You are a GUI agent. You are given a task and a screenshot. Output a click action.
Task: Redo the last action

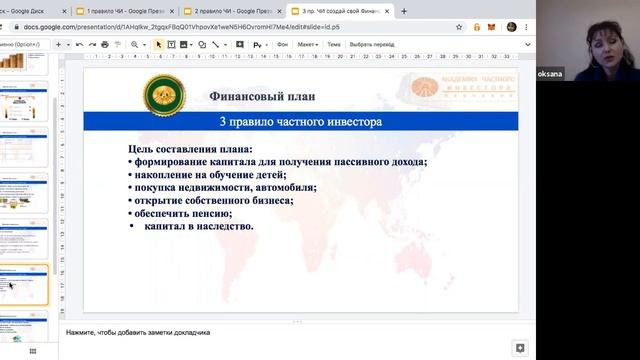(92, 44)
